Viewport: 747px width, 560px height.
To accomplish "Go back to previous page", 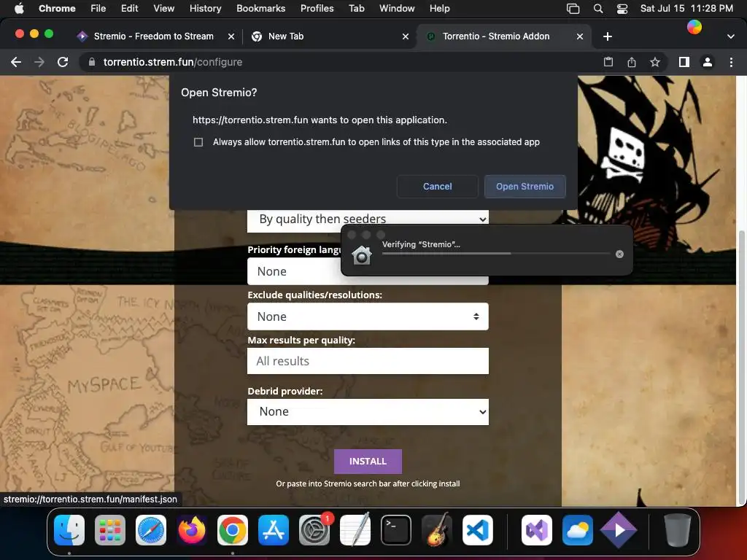I will (x=16, y=62).
